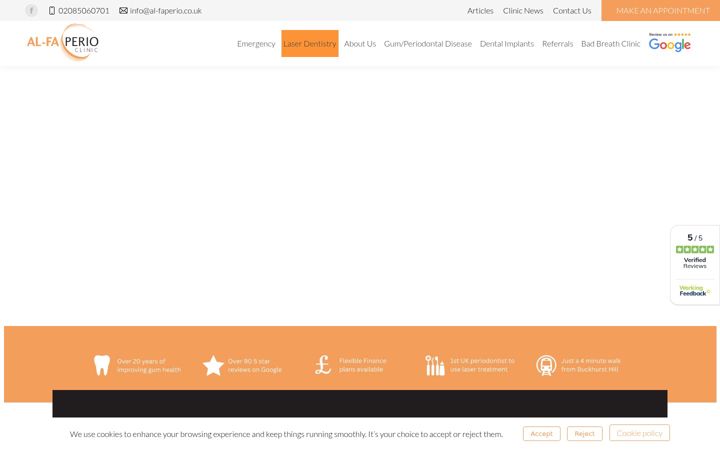Open the Gum/Periodontal Disease menu item
Viewport: 720px width, 450px height.
tap(428, 44)
